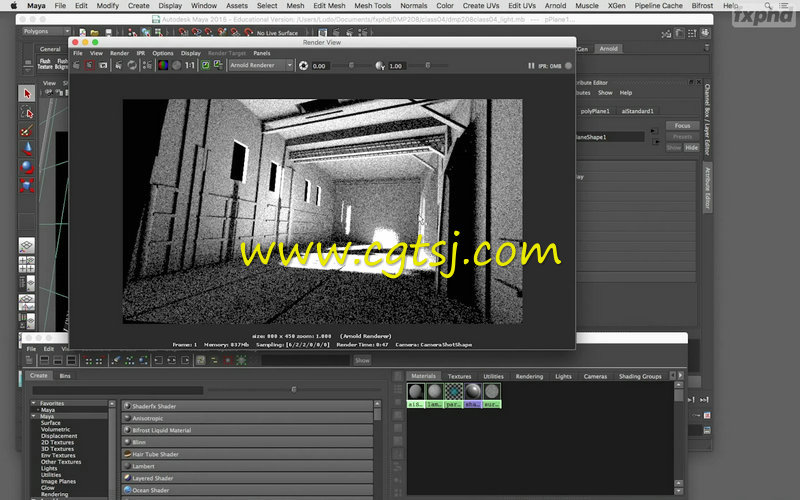800x500 pixels.
Task: Click the Show button in Hypershade toolbar
Action: pyautogui.click(x=362, y=360)
